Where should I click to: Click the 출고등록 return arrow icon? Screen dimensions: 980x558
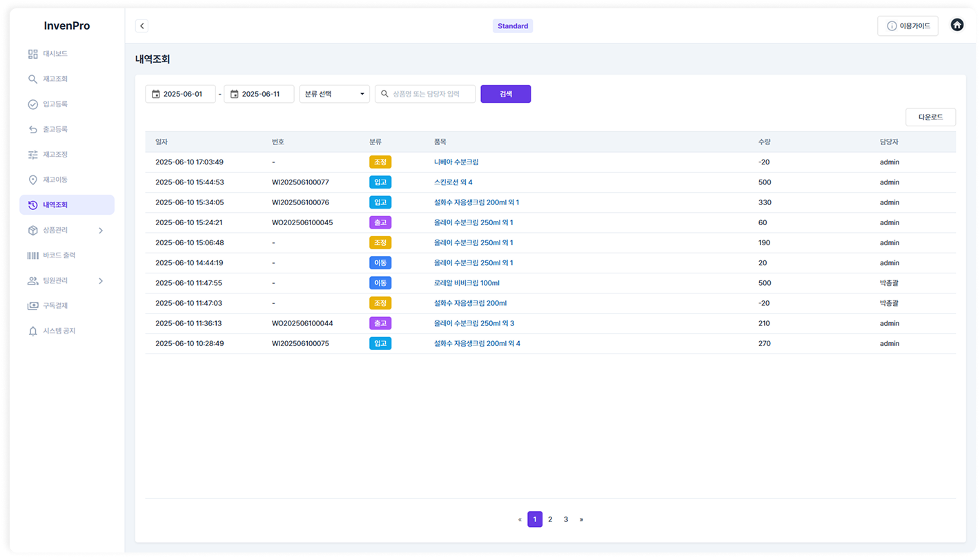point(32,129)
